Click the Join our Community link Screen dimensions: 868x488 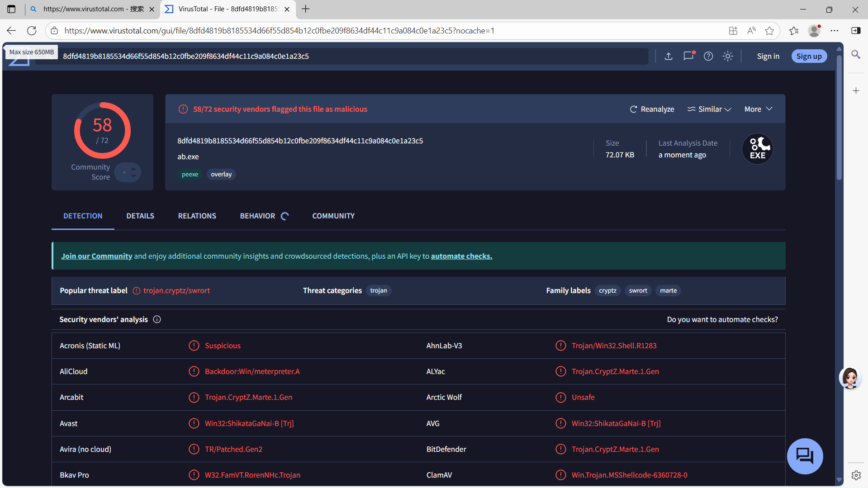pyautogui.click(x=97, y=256)
